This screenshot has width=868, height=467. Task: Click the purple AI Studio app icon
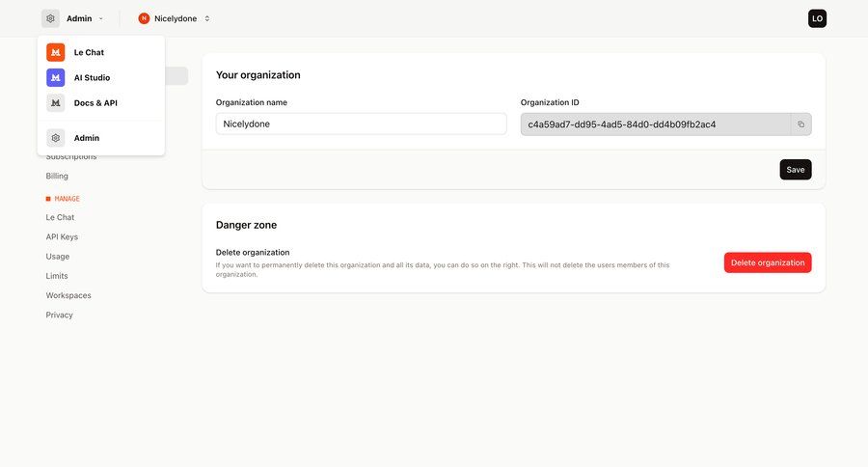[x=55, y=77]
